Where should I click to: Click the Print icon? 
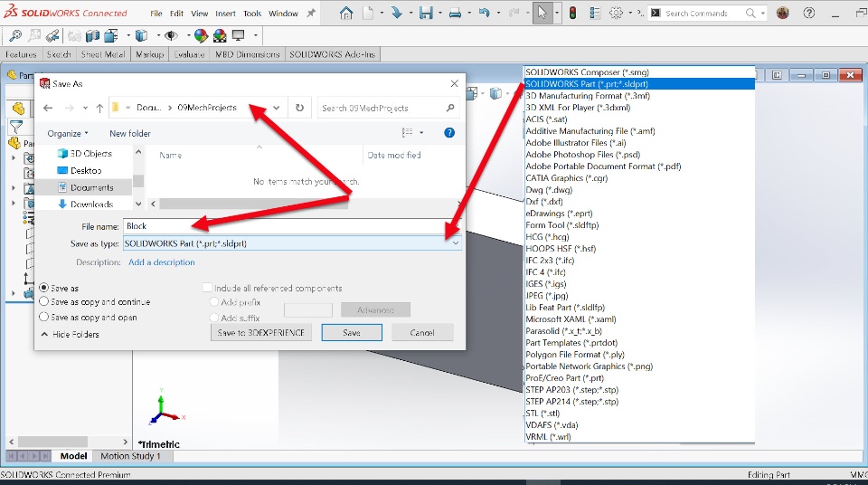(x=455, y=14)
